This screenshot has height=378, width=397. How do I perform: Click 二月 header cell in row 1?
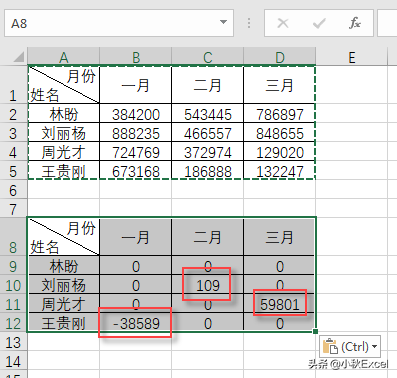[x=208, y=85]
